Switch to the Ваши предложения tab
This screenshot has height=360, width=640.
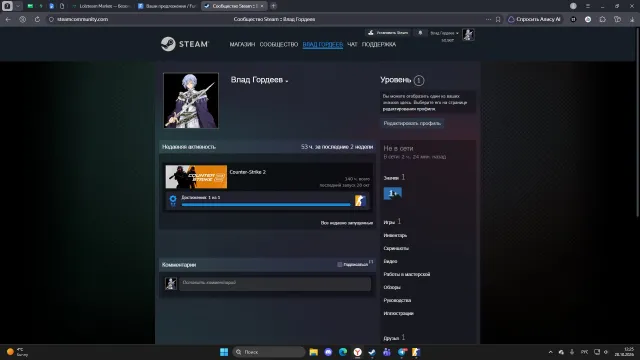167,6
